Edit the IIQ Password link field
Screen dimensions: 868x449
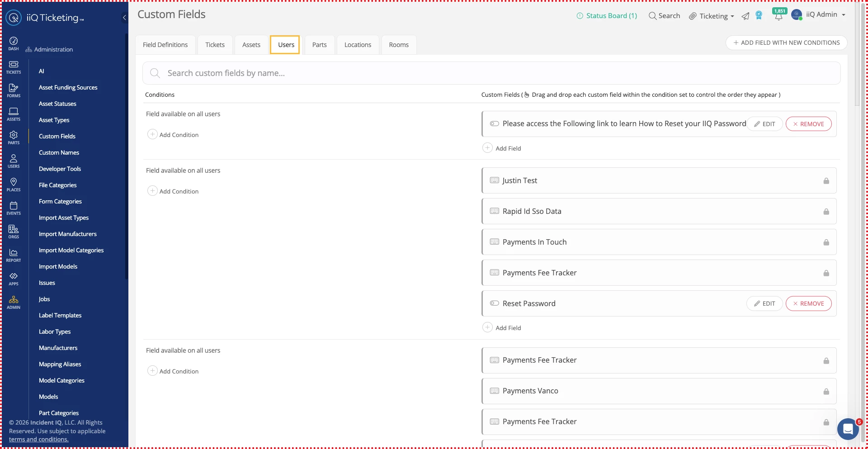(764, 124)
